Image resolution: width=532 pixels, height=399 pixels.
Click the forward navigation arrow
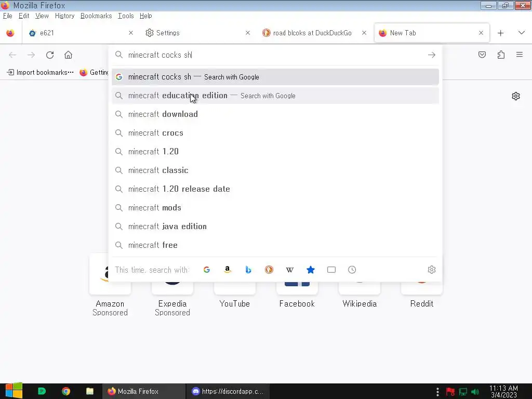(x=31, y=55)
